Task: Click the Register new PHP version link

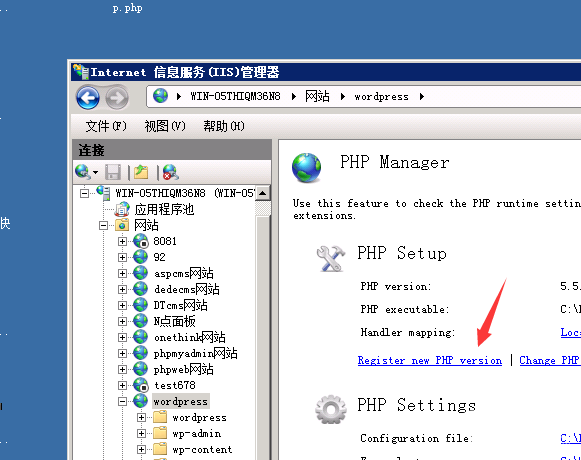Action: tap(430, 360)
